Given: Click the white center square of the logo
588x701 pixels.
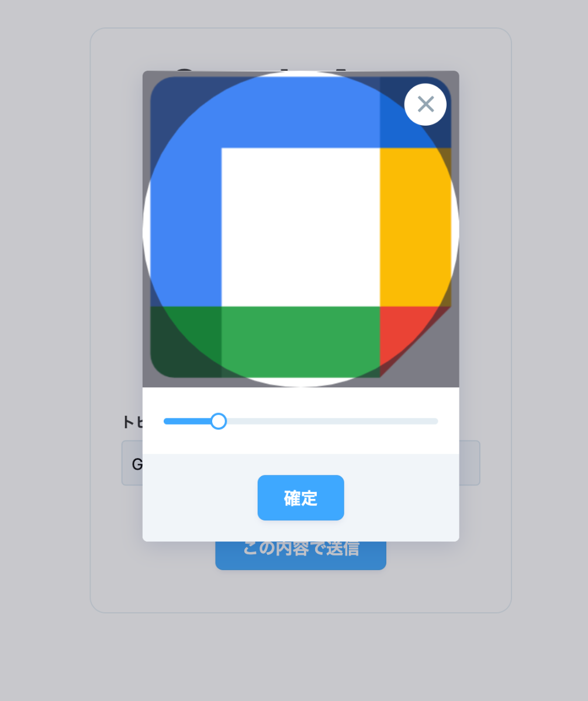Looking at the screenshot, I should pos(300,227).
